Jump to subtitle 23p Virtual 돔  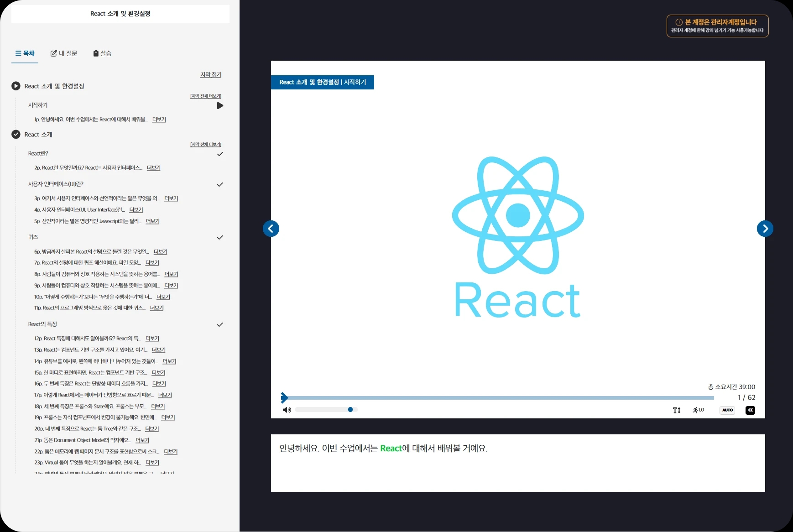(x=88, y=463)
